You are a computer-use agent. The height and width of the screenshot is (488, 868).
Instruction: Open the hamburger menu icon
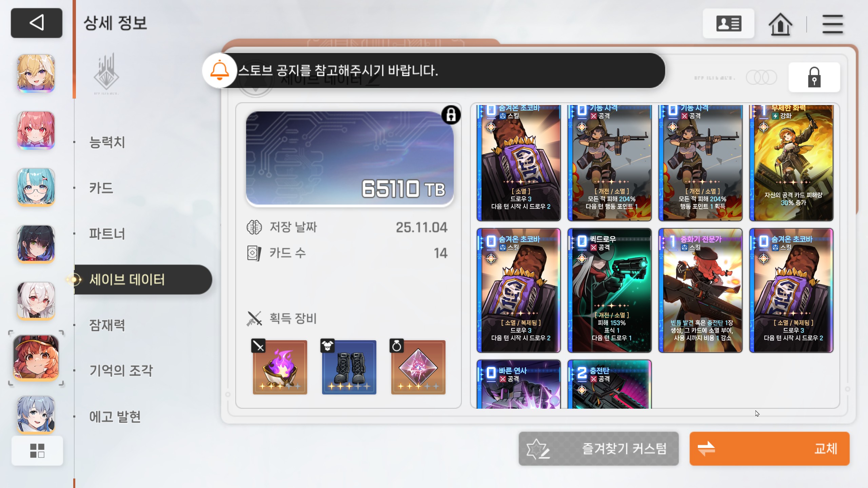click(832, 24)
